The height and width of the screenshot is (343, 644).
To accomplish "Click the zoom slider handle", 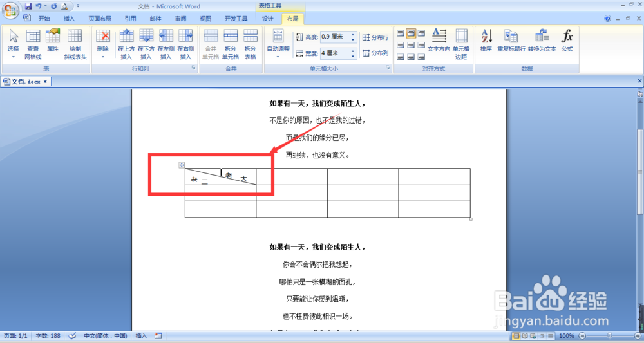I will pos(609,336).
